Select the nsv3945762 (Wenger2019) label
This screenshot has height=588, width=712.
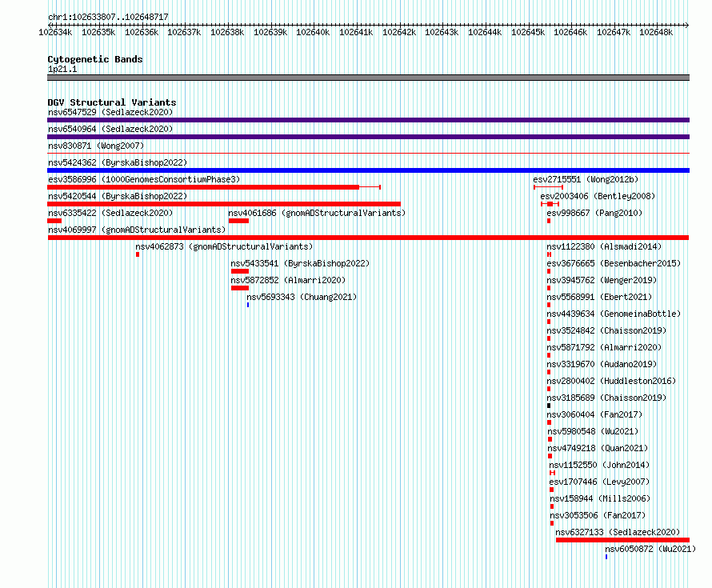tap(602, 280)
